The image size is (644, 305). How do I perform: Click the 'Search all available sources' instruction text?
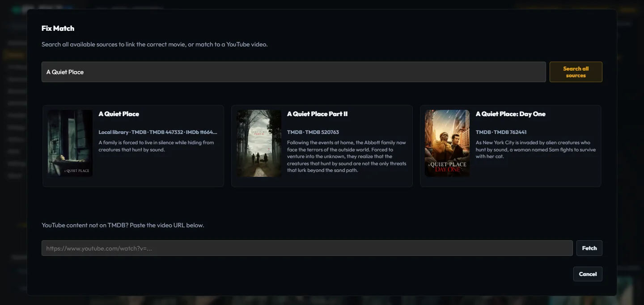[x=155, y=44]
